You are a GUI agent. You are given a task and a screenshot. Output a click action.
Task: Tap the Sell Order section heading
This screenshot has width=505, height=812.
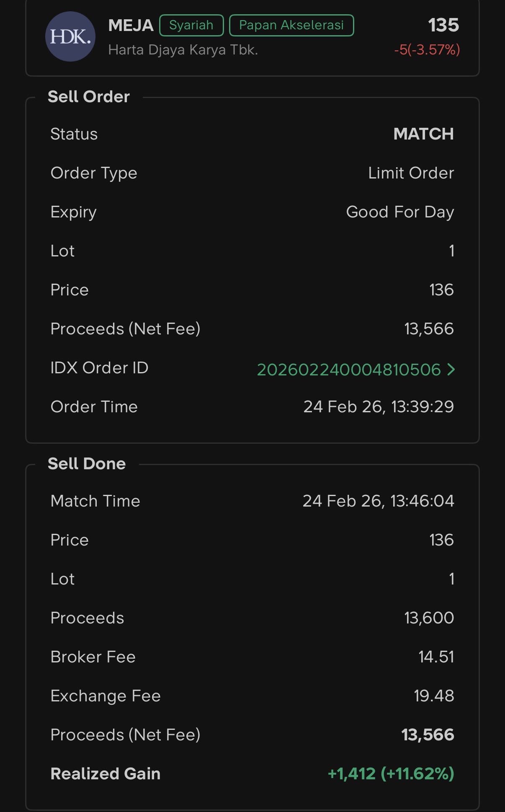89,97
